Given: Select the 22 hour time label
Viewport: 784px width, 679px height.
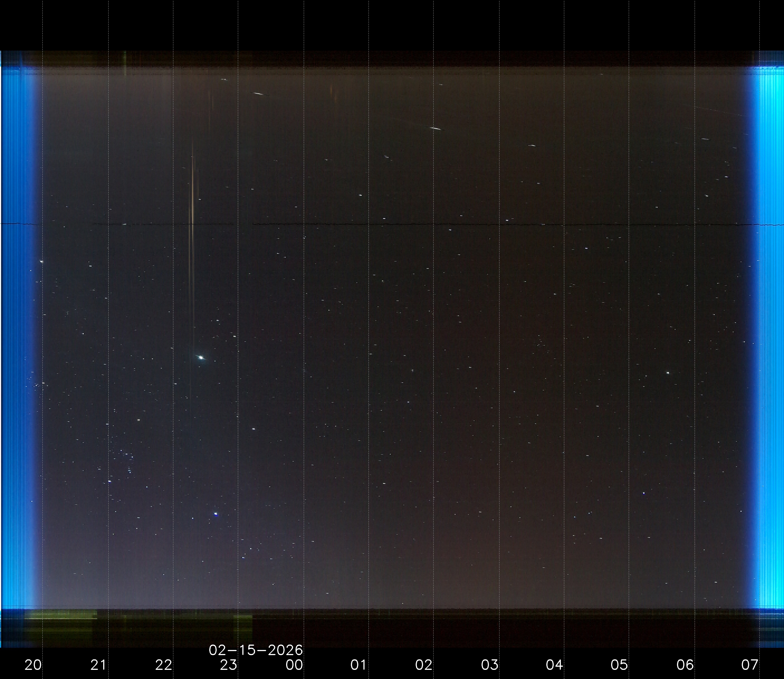Looking at the screenshot, I should click(x=164, y=665).
